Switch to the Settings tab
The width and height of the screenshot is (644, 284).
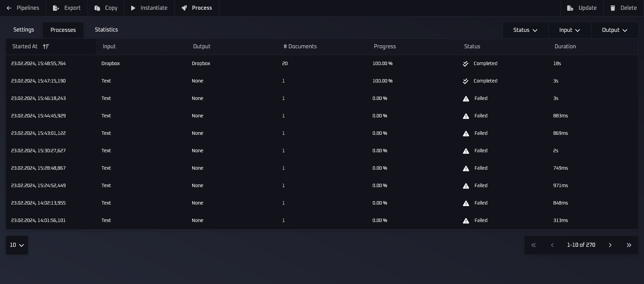(23, 30)
